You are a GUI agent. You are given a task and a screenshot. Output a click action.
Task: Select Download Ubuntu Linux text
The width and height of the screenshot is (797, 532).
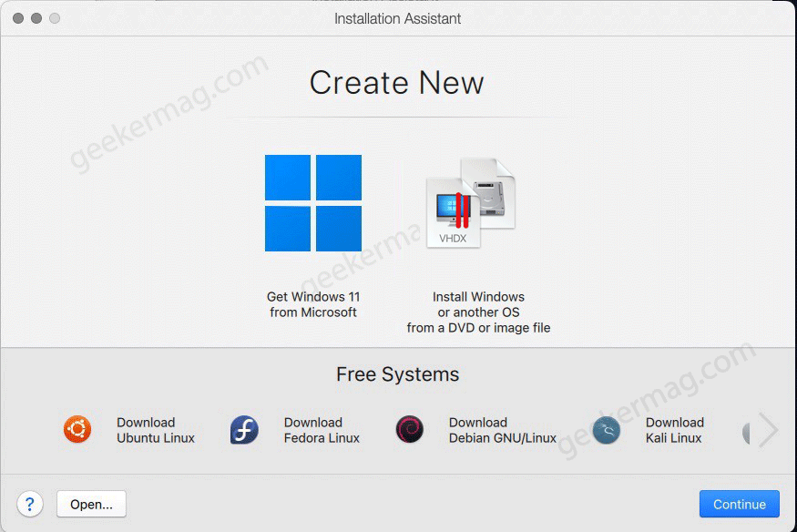156,430
